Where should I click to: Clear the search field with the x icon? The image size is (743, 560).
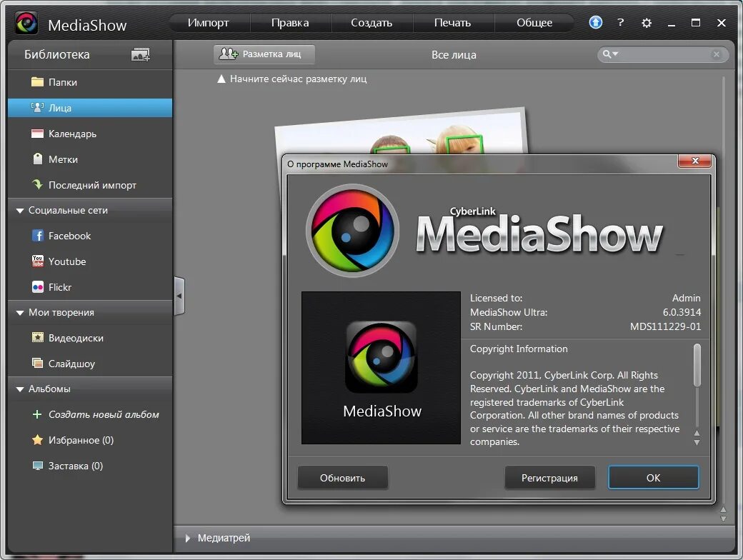tap(717, 54)
